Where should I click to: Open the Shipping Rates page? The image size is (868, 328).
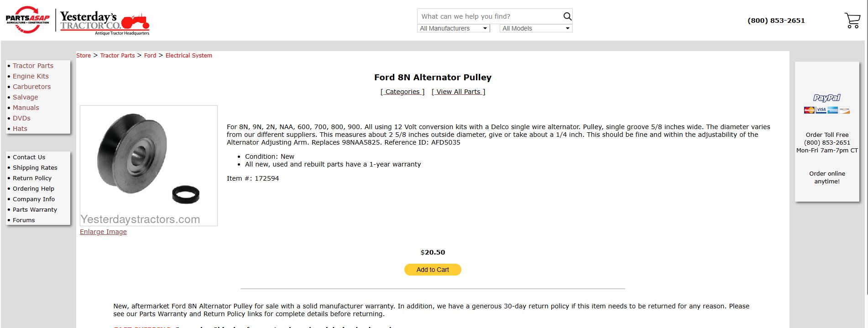tap(35, 167)
